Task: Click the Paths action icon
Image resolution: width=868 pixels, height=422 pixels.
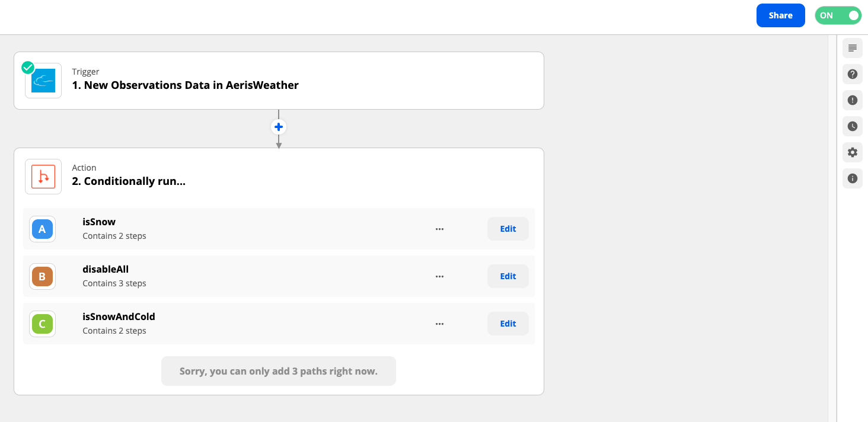Action: (x=43, y=177)
